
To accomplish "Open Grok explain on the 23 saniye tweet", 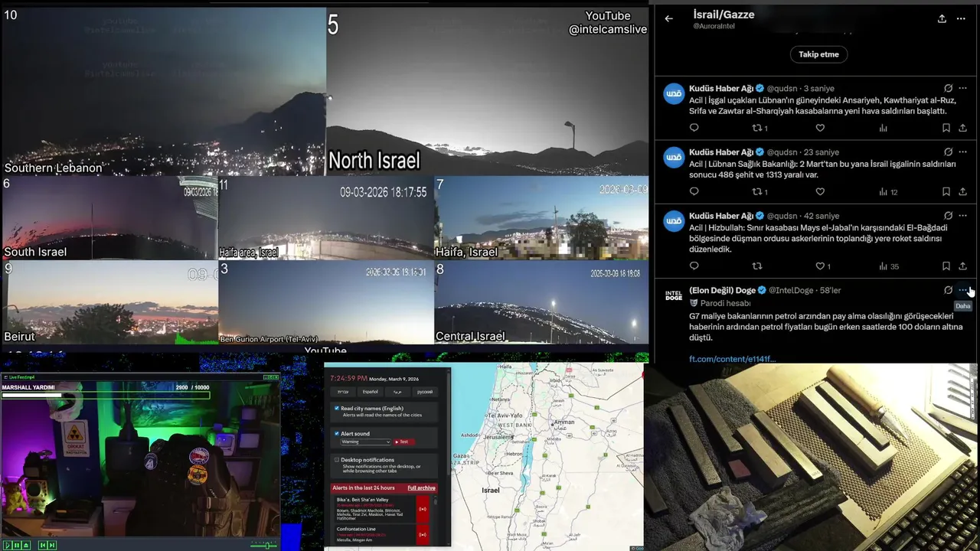I will click(x=948, y=152).
